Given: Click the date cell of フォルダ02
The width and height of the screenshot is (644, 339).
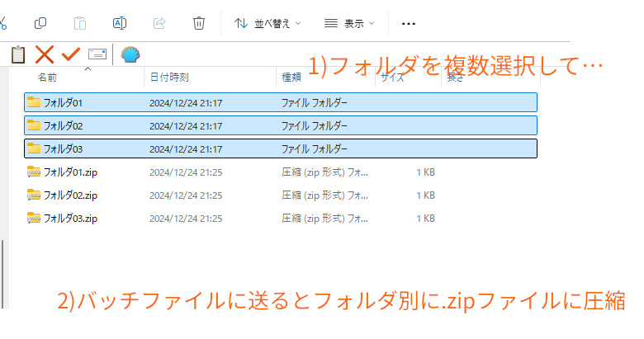Looking at the screenshot, I should click(x=186, y=126).
